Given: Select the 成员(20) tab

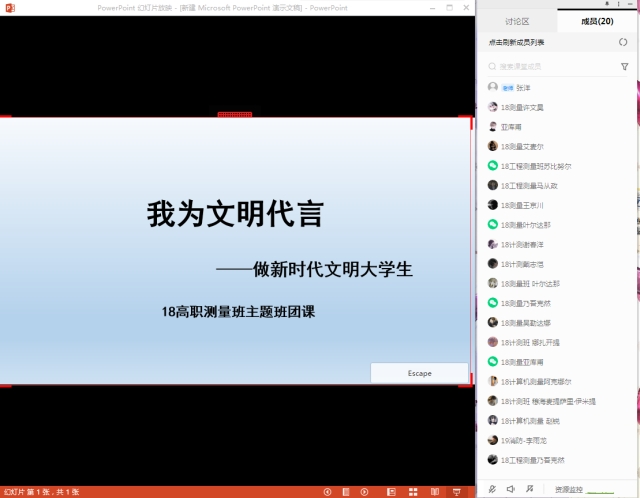Looking at the screenshot, I should pyautogui.click(x=598, y=21).
